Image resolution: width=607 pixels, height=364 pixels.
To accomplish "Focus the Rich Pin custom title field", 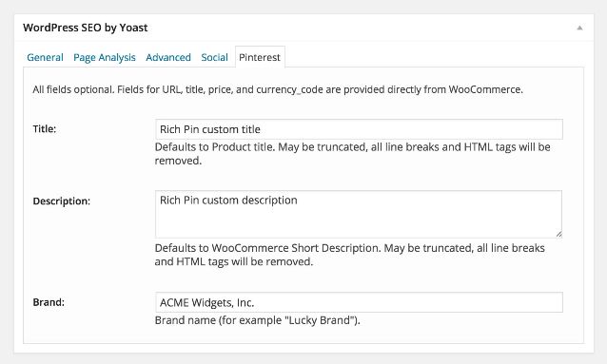I will [x=359, y=129].
